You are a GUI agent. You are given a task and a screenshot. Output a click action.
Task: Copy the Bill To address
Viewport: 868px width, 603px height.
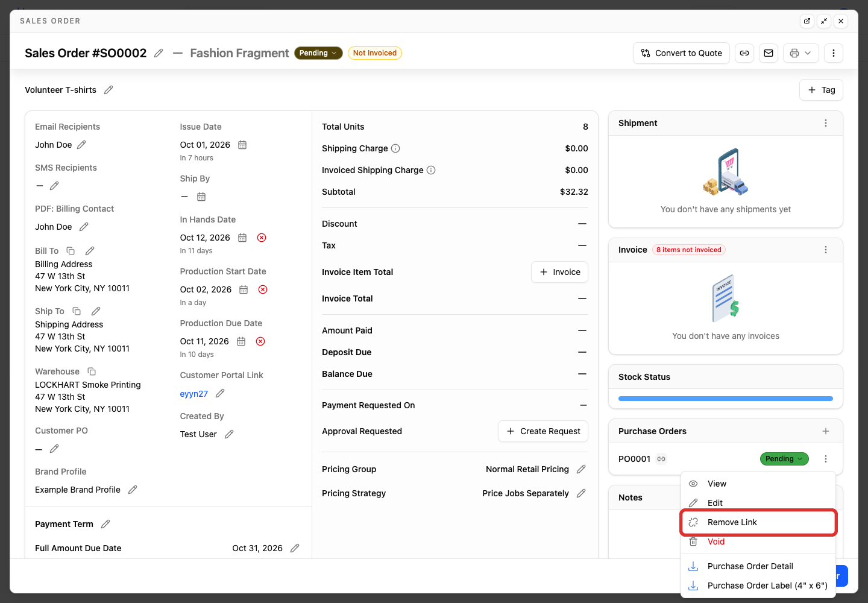coord(71,251)
